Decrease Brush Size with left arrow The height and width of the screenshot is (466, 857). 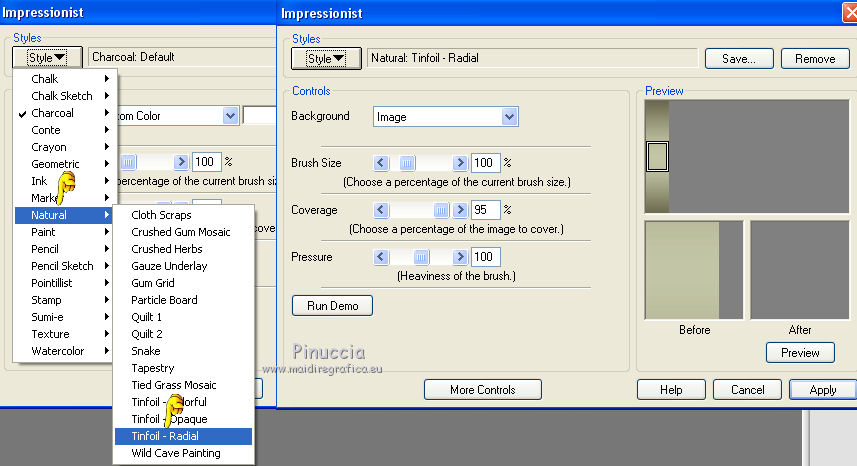(x=381, y=163)
